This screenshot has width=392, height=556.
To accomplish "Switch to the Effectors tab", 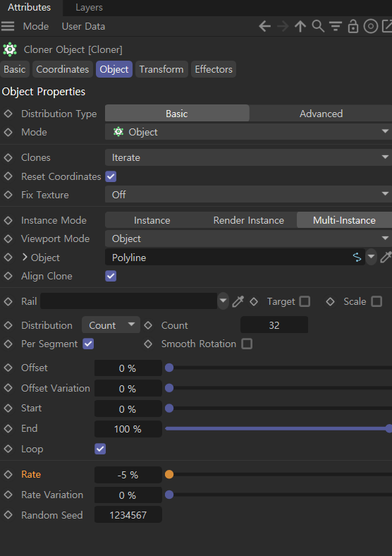I will click(x=214, y=69).
